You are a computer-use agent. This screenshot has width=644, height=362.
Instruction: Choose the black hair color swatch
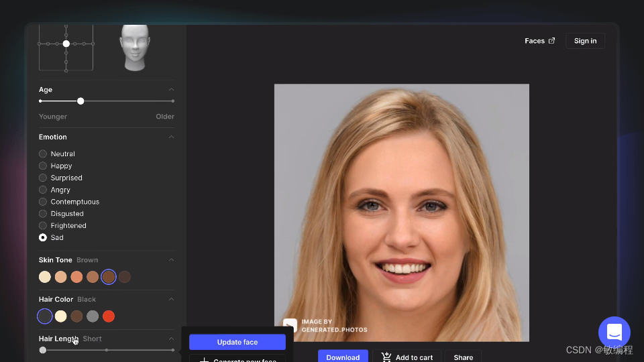[45, 316]
